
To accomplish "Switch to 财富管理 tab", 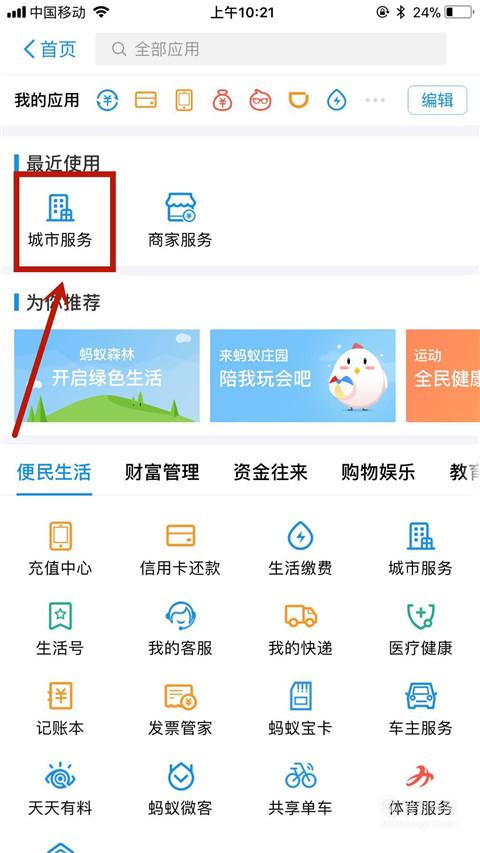I will tap(162, 472).
